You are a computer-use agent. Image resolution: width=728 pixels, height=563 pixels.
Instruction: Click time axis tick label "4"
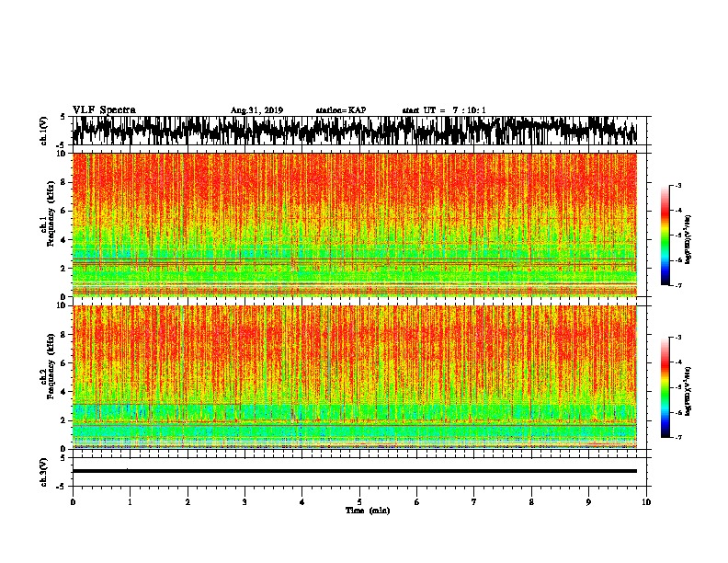pyautogui.click(x=302, y=502)
